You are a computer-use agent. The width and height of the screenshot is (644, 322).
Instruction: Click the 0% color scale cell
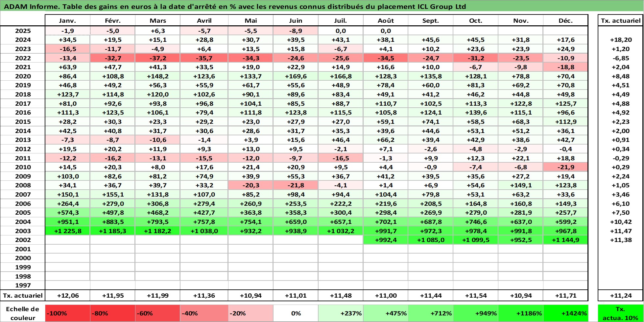pyautogui.click(x=296, y=313)
